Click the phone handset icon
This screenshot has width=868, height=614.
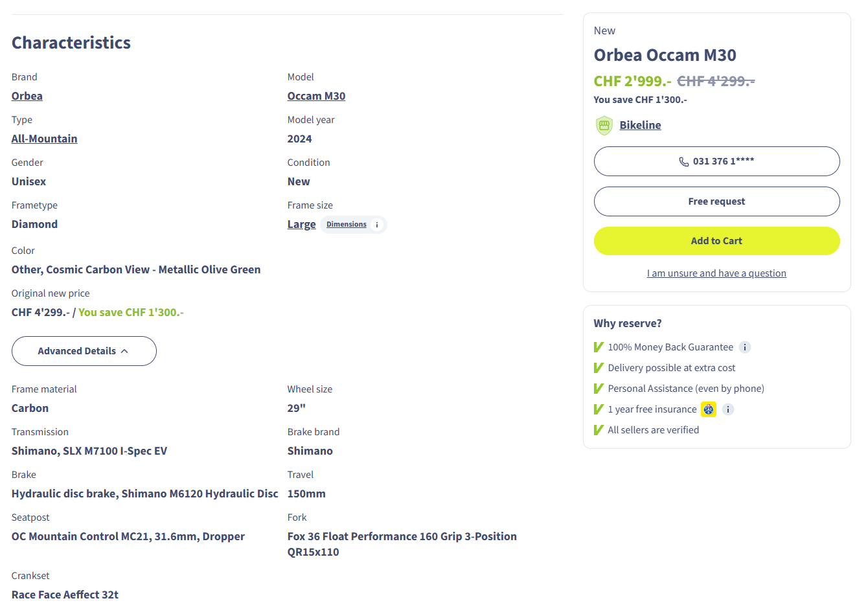tap(683, 161)
